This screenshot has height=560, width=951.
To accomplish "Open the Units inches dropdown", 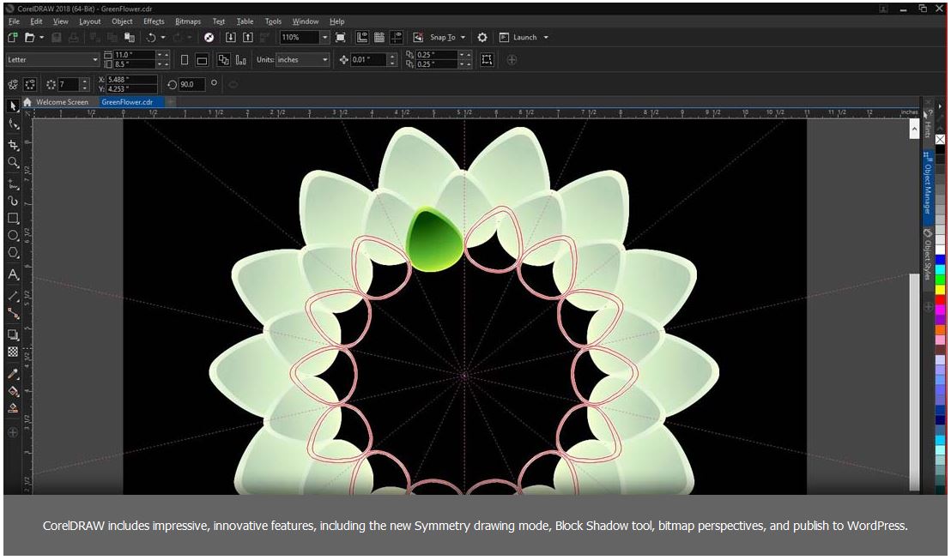I will click(325, 60).
